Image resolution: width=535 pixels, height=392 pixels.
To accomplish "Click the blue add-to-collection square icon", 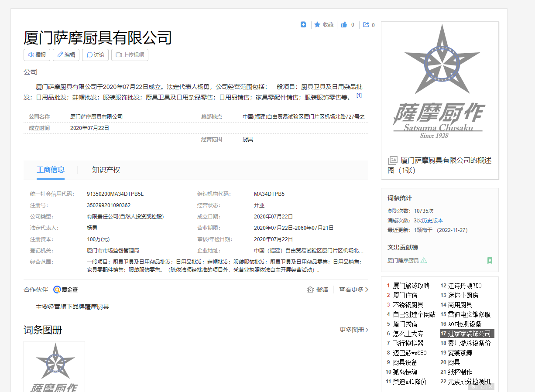I will point(303,24).
